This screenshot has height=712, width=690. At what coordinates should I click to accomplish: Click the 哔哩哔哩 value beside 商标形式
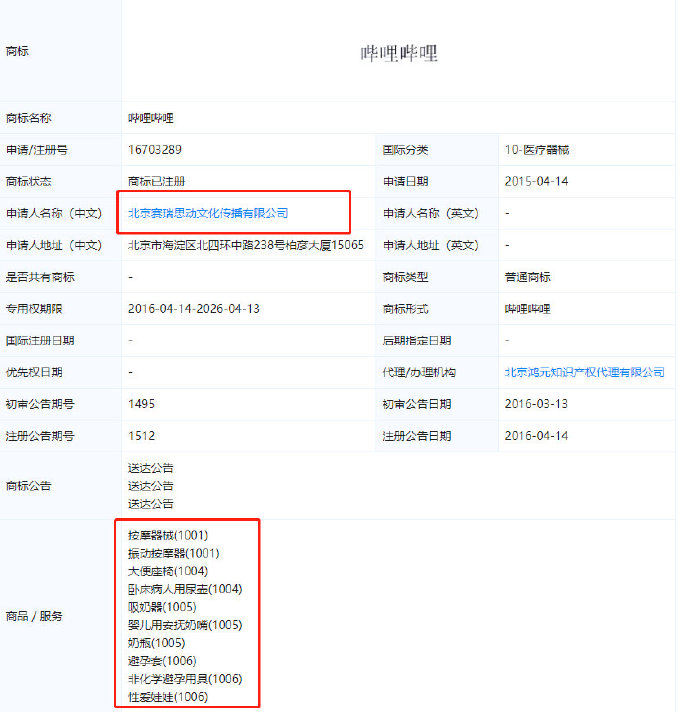[x=527, y=309]
